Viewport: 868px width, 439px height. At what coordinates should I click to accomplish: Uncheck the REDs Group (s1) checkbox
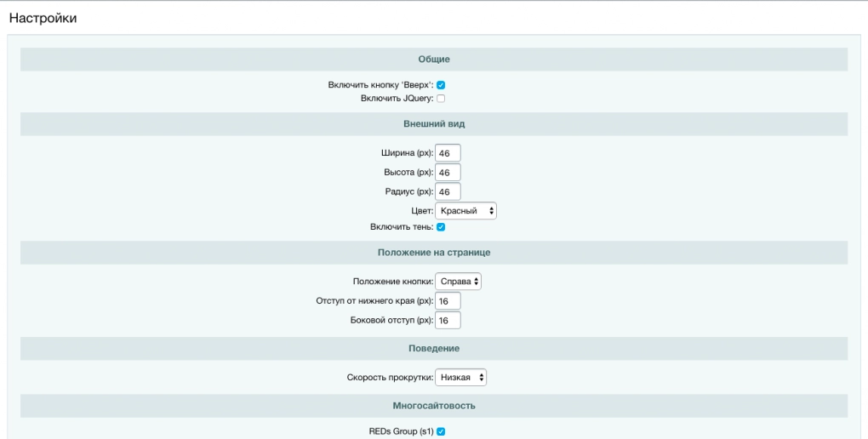441,431
